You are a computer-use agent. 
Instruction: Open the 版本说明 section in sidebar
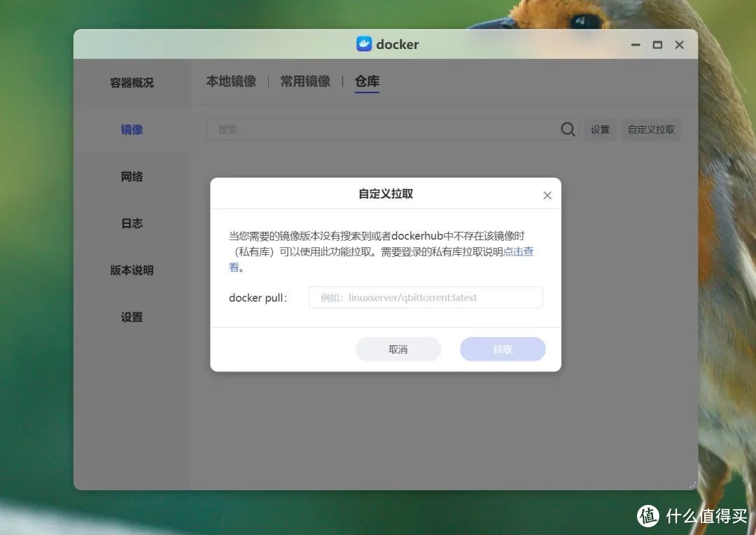point(131,270)
